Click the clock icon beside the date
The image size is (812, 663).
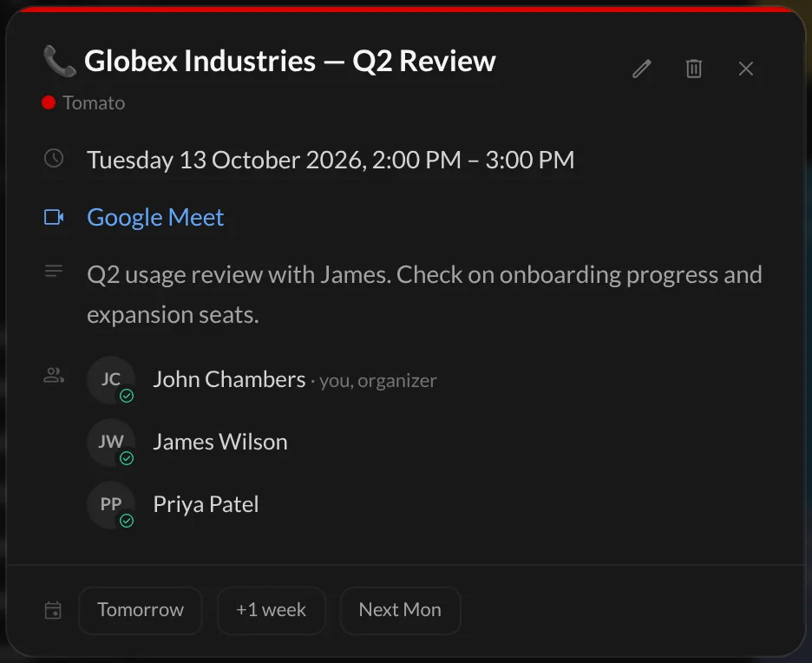tap(54, 158)
